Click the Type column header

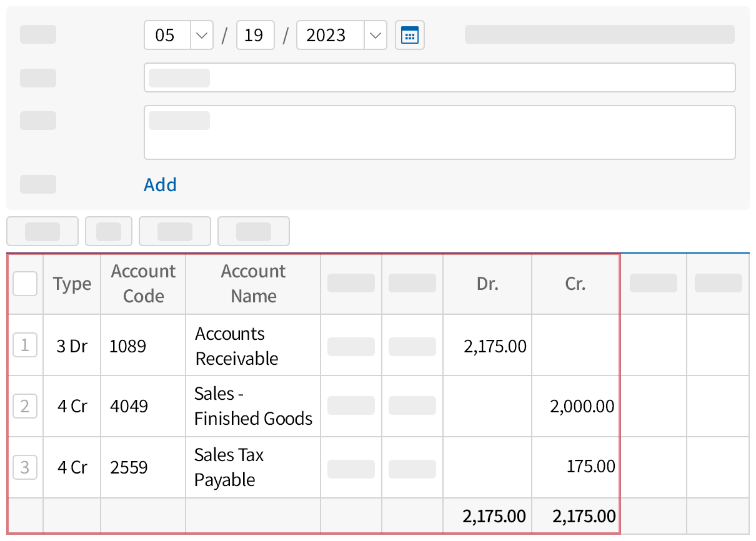tap(72, 284)
